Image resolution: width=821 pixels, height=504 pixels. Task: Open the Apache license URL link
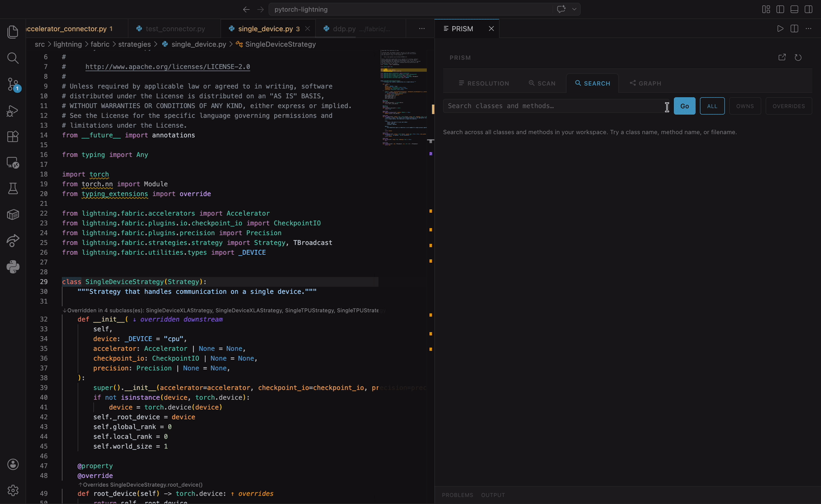[x=168, y=67]
